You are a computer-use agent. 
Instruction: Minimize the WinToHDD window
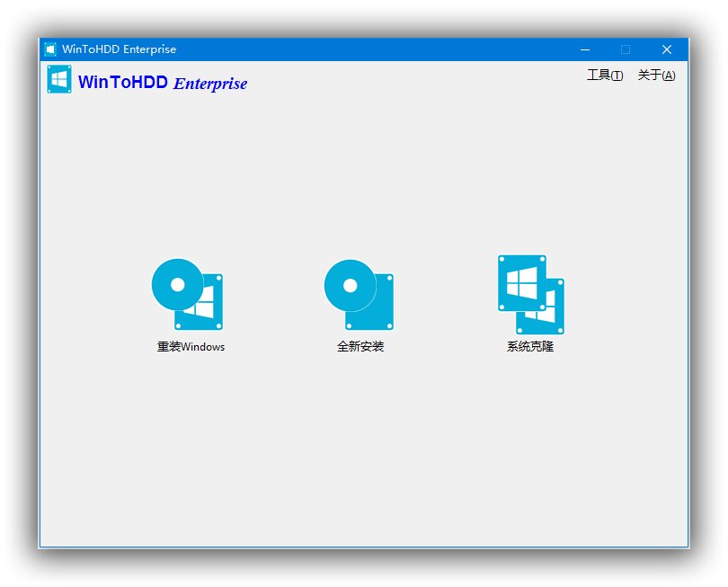point(585,49)
